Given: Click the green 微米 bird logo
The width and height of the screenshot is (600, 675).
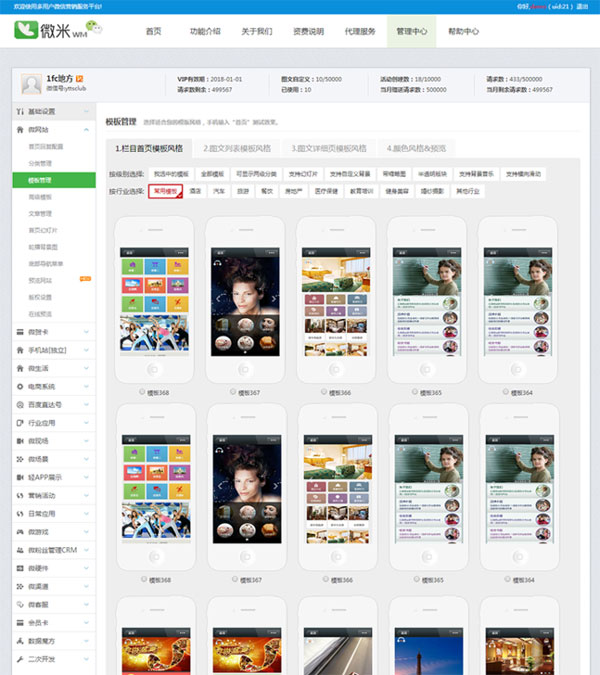Looking at the screenshot, I should click(26, 30).
